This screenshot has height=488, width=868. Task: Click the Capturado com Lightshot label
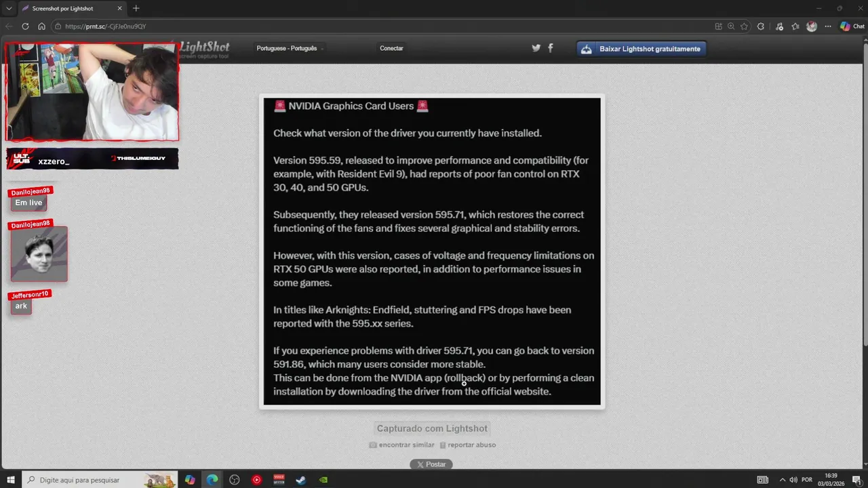point(432,428)
